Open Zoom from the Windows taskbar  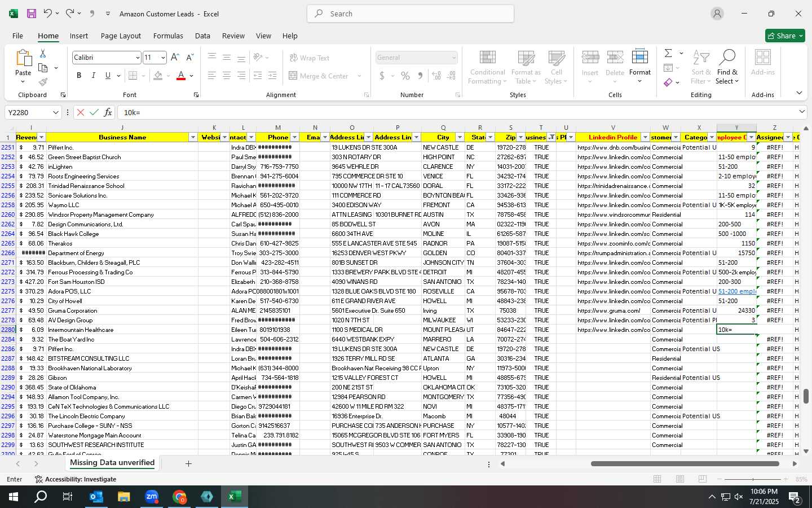pos(152,497)
